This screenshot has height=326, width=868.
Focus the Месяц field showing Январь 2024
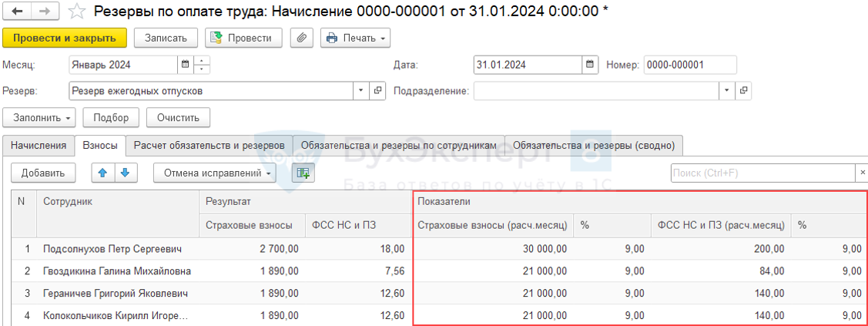(123, 65)
